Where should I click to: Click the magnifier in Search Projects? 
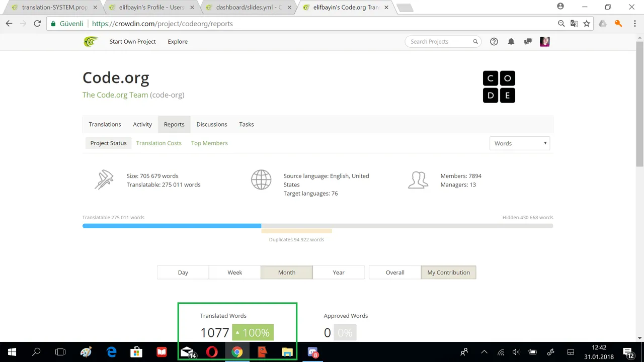475,42
